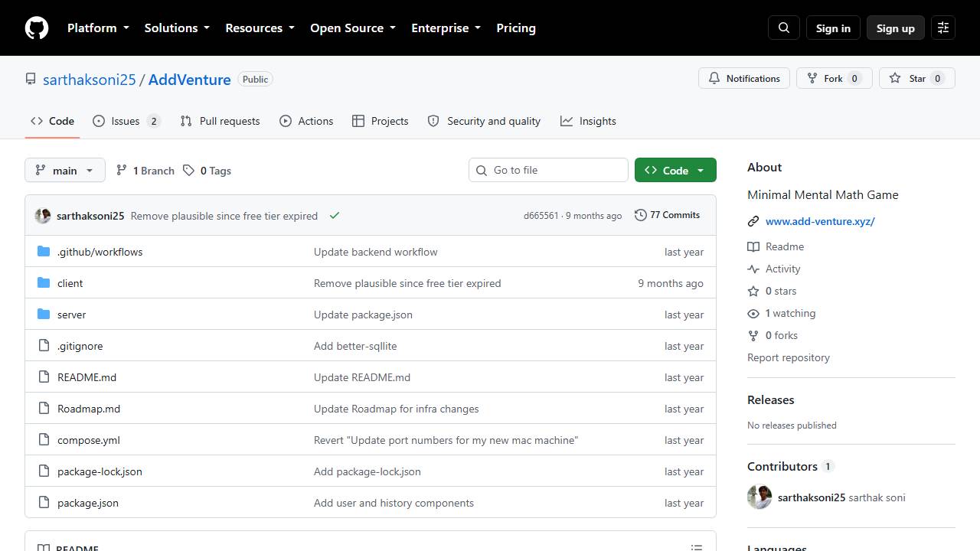Image resolution: width=980 pixels, height=551 pixels.
Task: Expand the Resources menu
Action: tap(260, 28)
